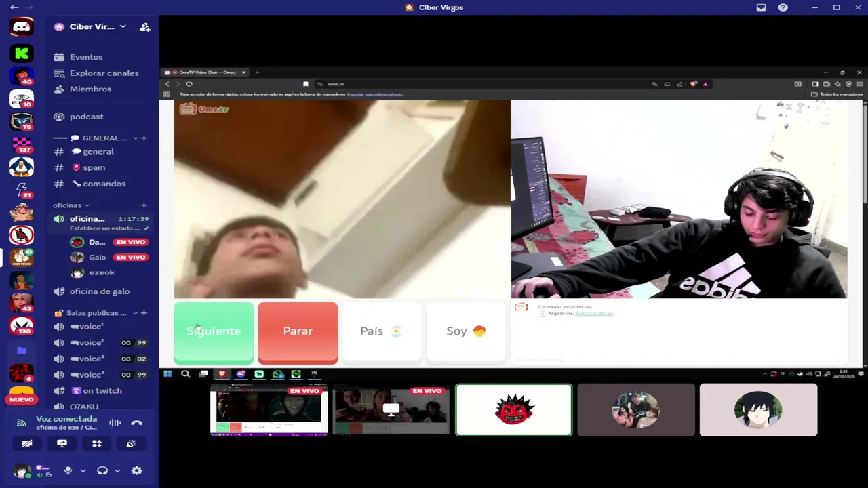Select the red spiky avatar participant tile
This screenshot has width=868, height=488.
514,410
